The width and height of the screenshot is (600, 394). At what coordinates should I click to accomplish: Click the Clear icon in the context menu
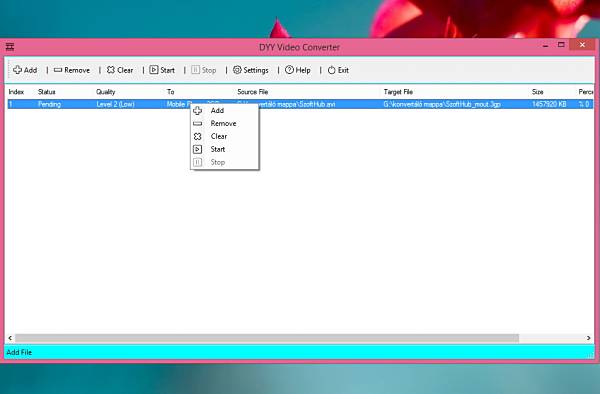197,136
